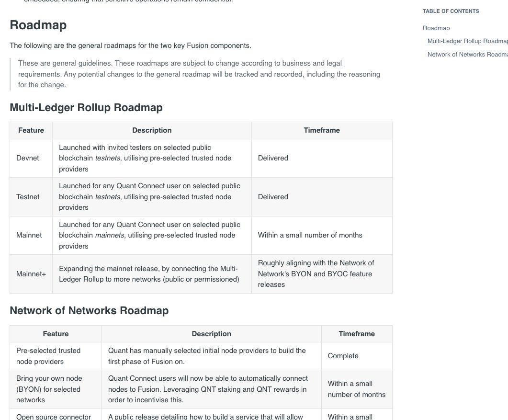Click the Delivered timeframe in Testnet row
Viewport: 508px width, 420px height.
point(322,197)
